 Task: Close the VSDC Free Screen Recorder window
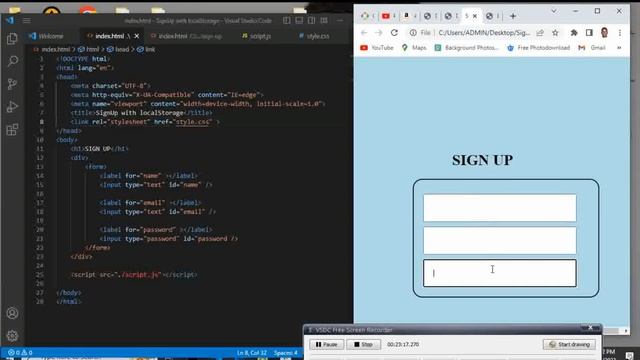pyautogui.click(x=590, y=328)
